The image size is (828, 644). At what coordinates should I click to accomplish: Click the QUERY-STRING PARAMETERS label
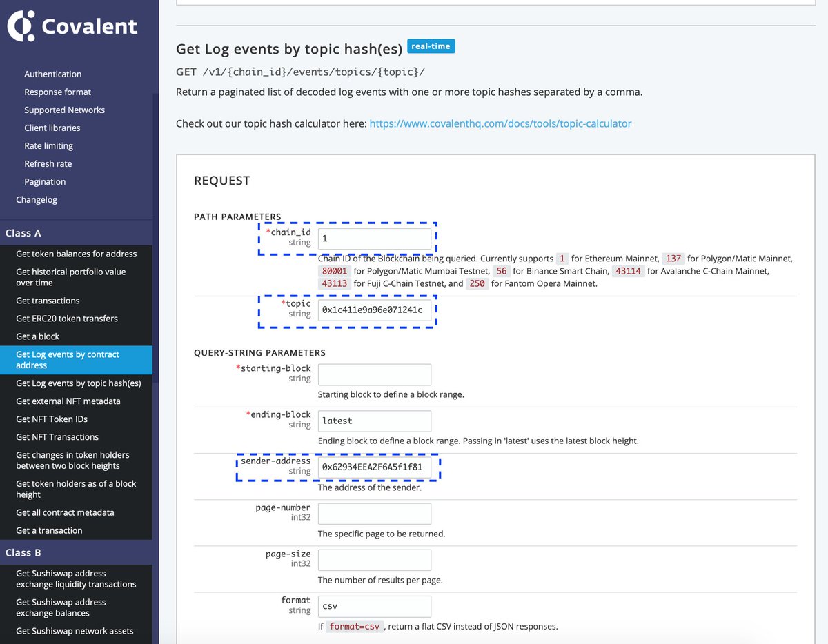coord(259,353)
